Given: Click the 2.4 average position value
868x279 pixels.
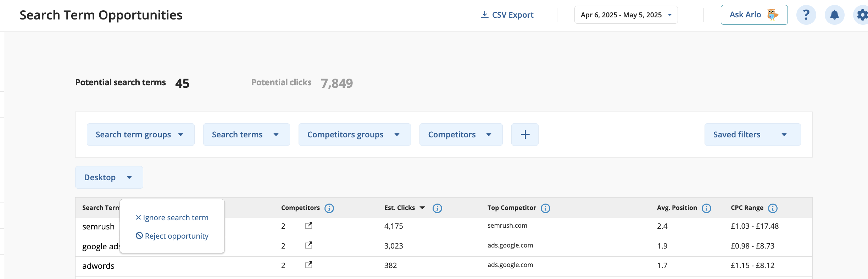Looking at the screenshot, I should [x=662, y=226].
